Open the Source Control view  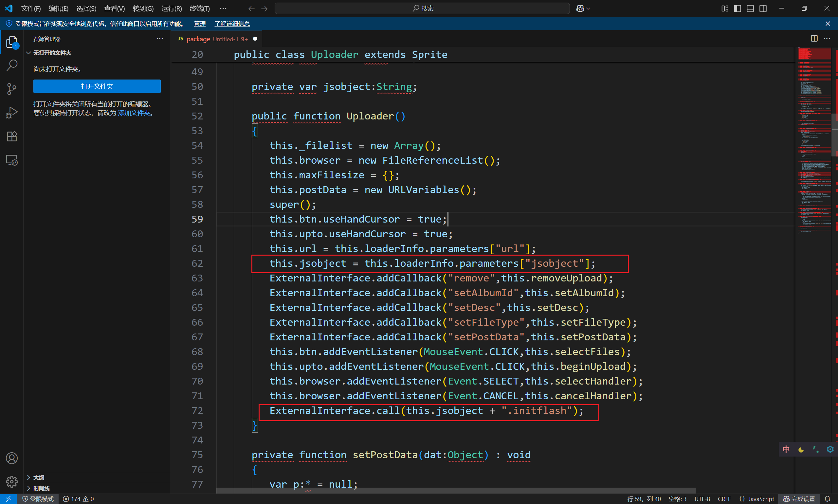(x=12, y=89)
